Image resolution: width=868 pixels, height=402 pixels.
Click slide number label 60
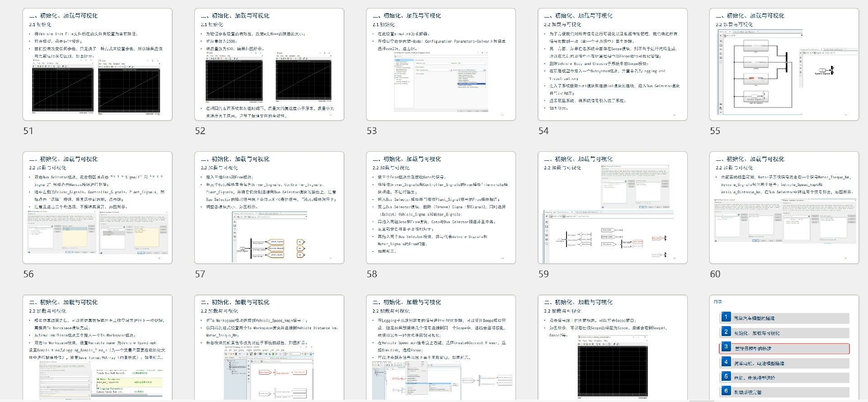[715, 274]
